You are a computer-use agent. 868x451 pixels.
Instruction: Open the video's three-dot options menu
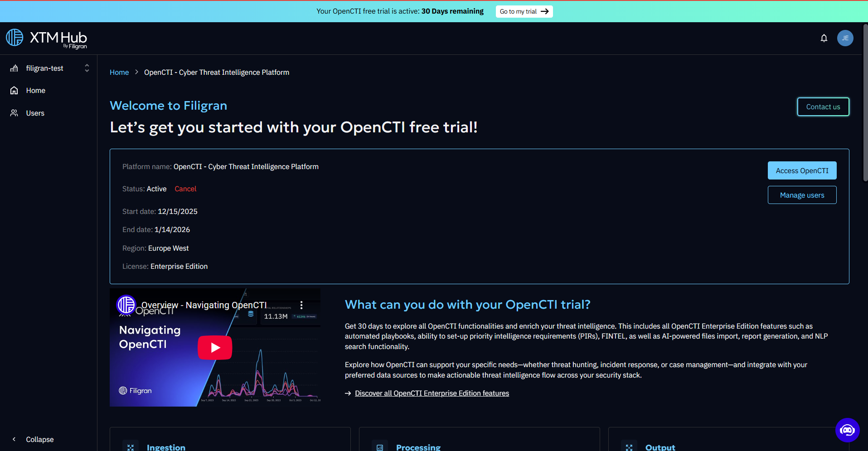301,305
